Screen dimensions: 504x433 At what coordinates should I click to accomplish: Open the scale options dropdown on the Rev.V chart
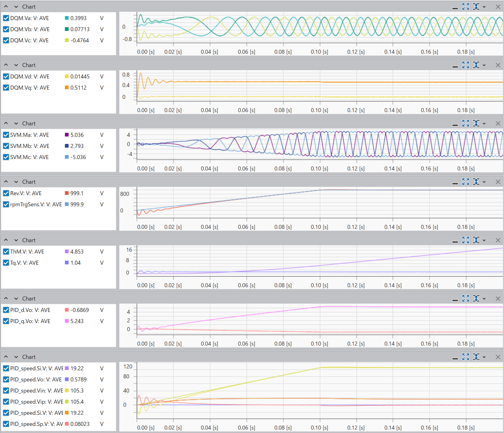point(484,182)
